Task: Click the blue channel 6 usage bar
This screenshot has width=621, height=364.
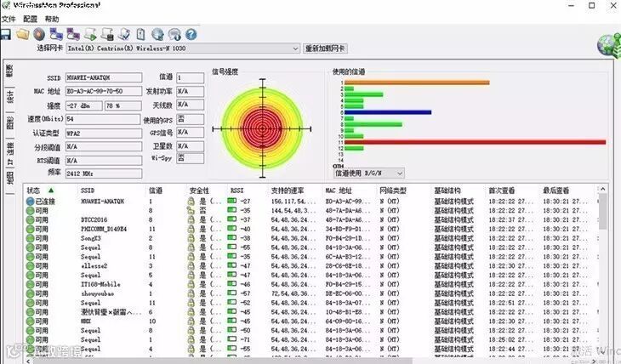Action: [388, 112]
